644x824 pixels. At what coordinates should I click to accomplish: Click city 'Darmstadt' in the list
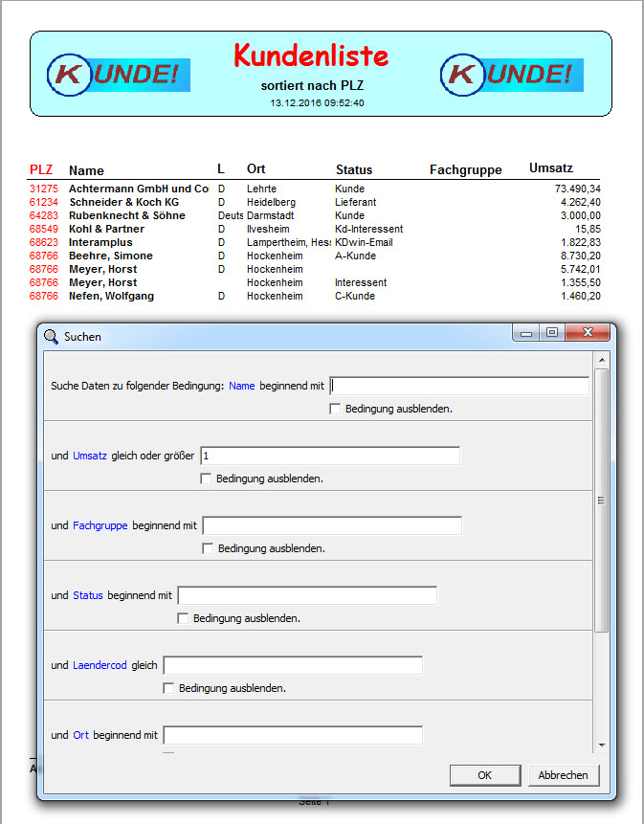tap(270, 215)
